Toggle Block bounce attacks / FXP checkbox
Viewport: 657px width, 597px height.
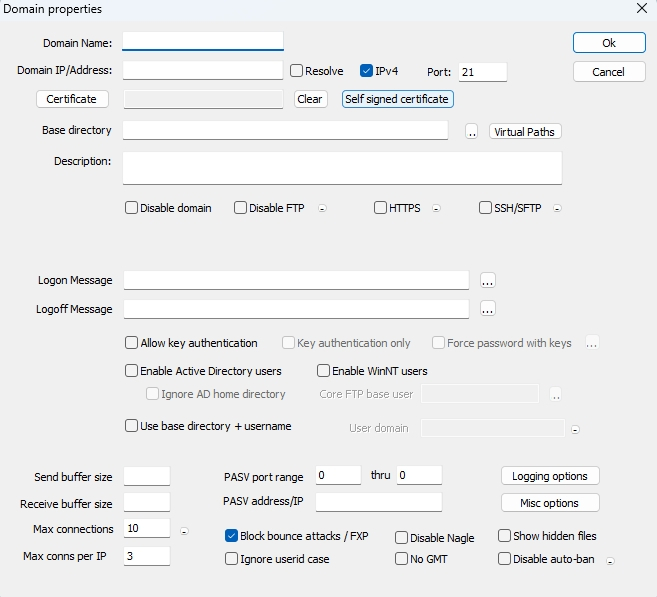[x=232, y=536]
